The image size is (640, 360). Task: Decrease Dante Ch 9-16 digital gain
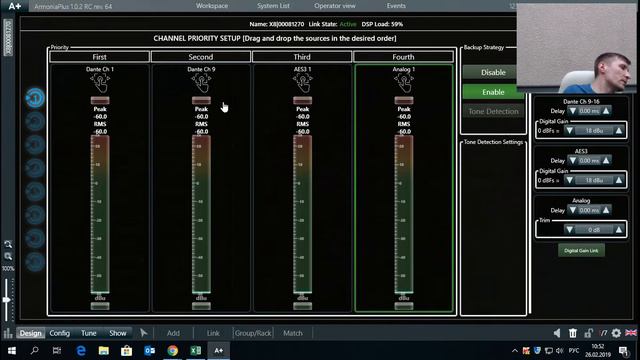click(x=569, y=131)
